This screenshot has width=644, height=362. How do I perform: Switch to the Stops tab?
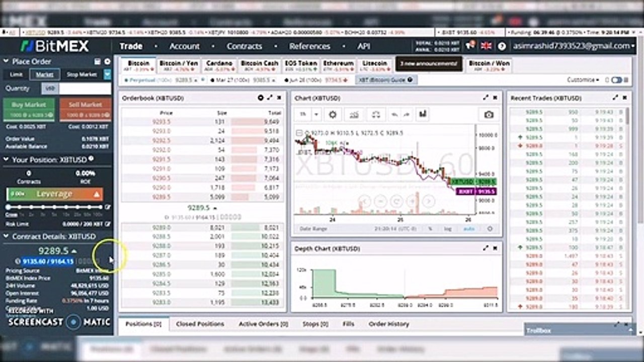(315, 324)
